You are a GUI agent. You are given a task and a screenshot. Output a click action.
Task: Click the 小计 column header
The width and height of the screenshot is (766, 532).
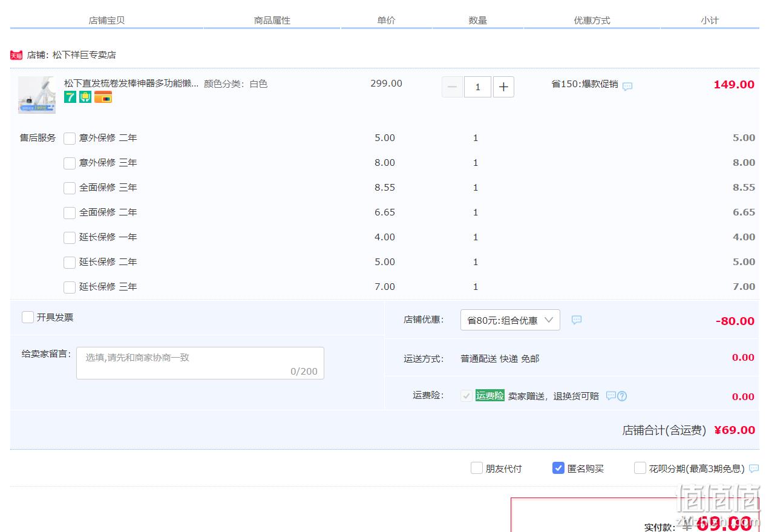click(710, 21)
